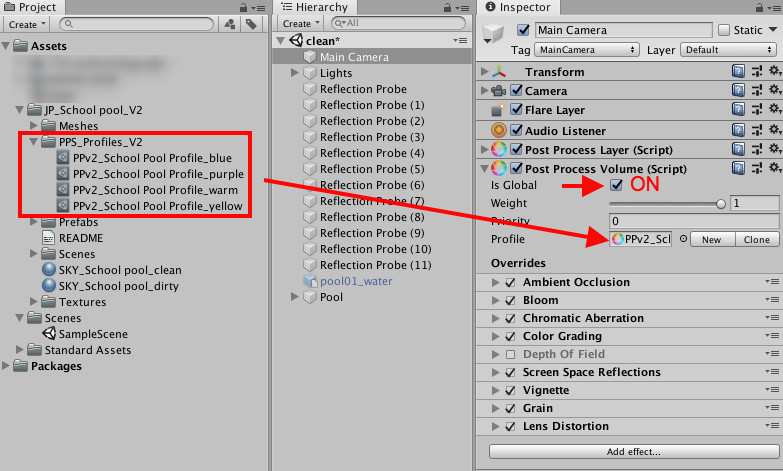Disable Lens Distortion override
Image resolution: width=783 pixels, height=471 pixels.
510,426
